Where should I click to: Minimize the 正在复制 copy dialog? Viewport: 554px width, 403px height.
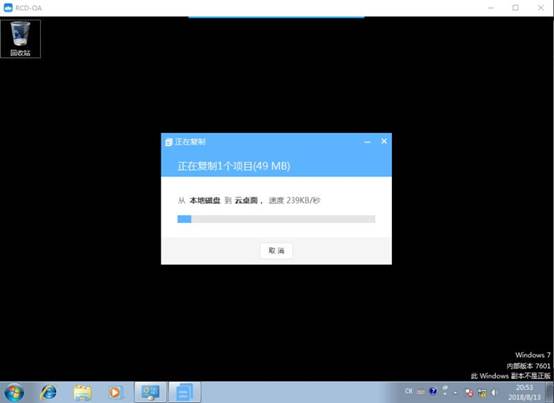367,142
